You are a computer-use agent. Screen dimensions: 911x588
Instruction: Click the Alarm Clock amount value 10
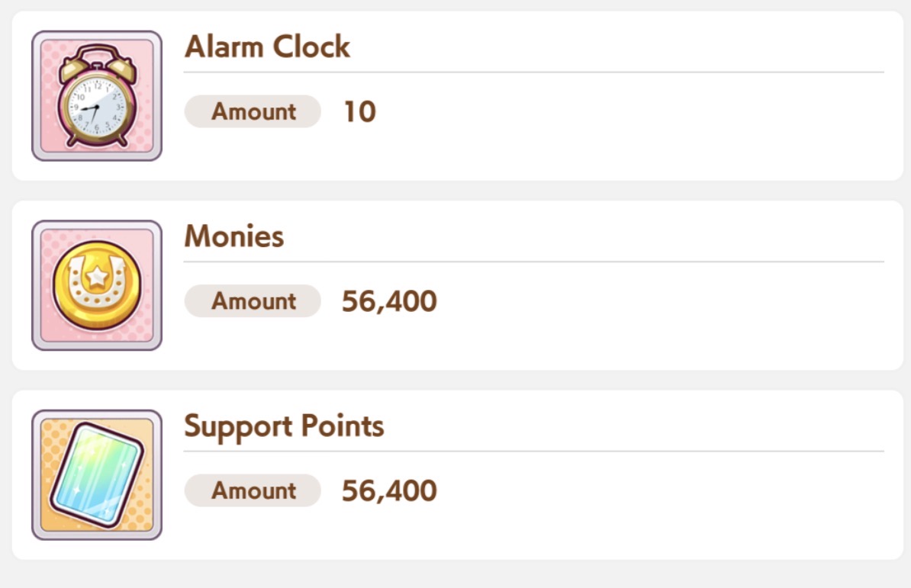pos(359,111)
